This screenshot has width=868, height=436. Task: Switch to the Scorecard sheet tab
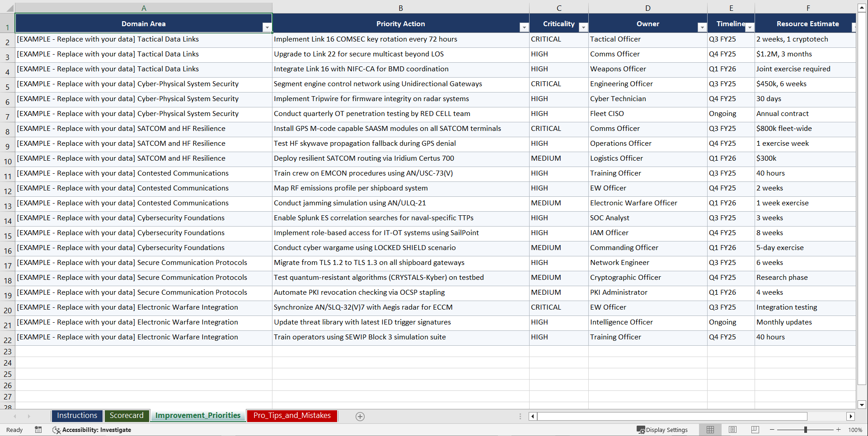(127, 416)
